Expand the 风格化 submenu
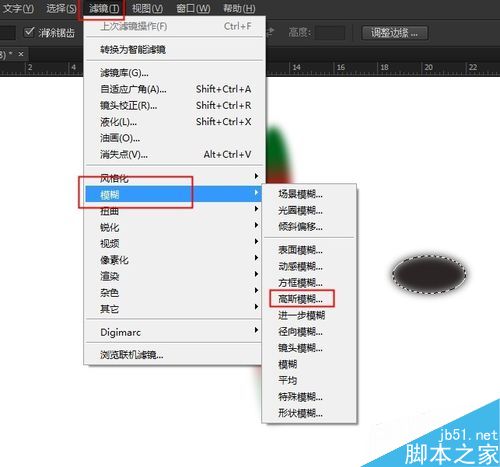 click(174, 178)
